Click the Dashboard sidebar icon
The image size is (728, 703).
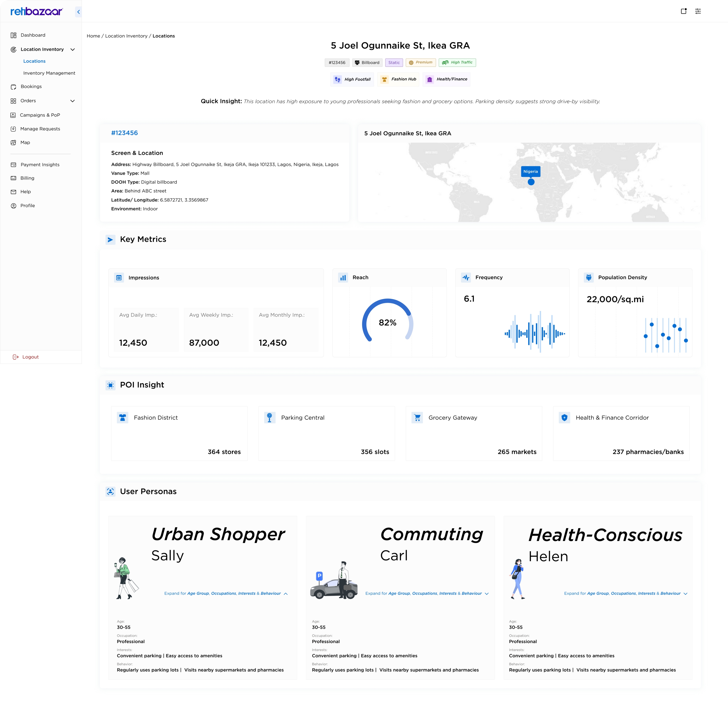(x=13, y=35)
